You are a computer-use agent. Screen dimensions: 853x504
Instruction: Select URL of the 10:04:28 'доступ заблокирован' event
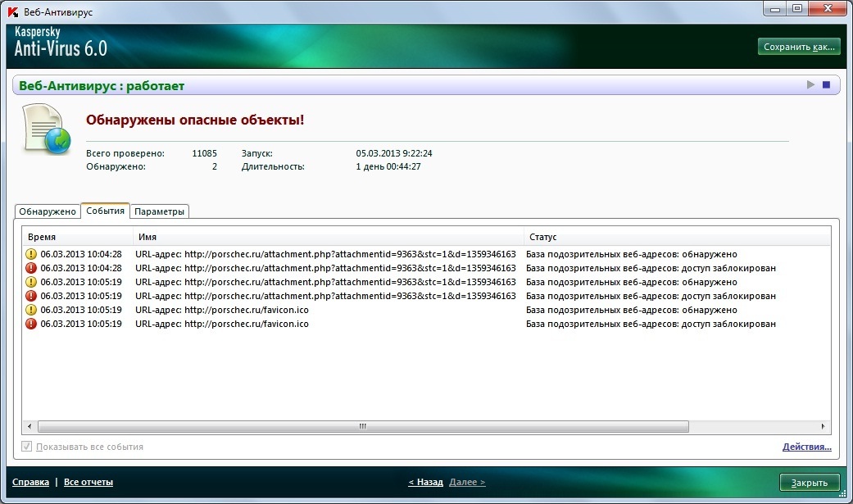point(325,268)
